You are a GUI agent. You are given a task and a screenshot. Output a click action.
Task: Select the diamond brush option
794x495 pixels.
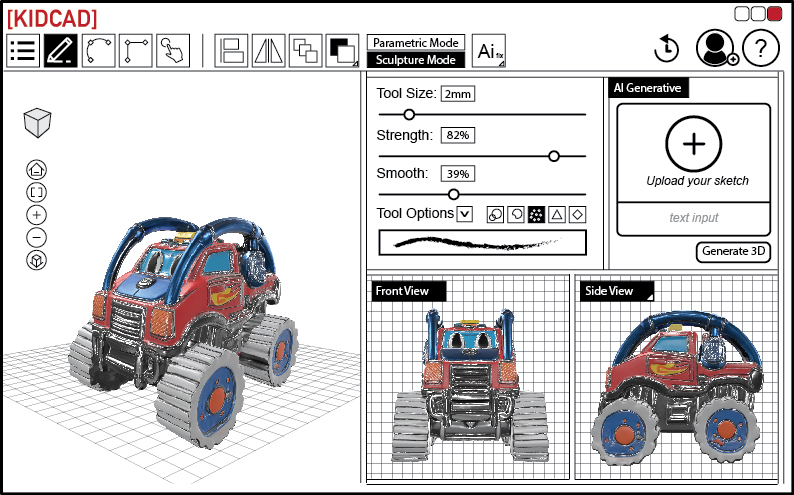tap(577, 215)
